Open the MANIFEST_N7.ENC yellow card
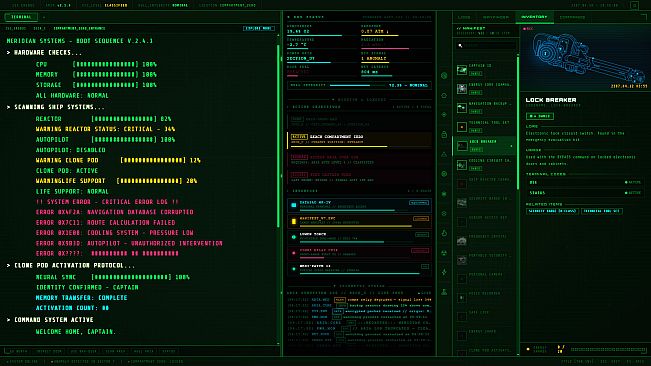The height and width of the screenshot is (366, 651). pos(360,221)
